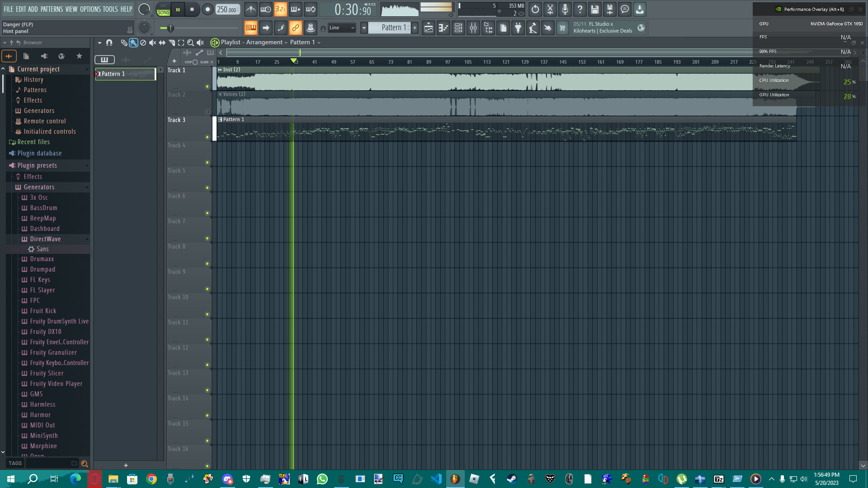Open the TOOLS menu
Viewport: 868px width, 488px height.
click(110, 9)
